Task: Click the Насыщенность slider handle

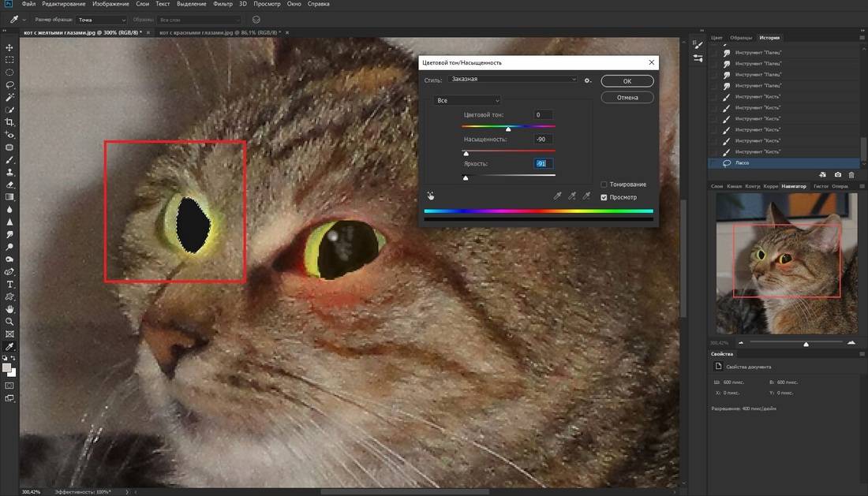Action: click(466, 154)
